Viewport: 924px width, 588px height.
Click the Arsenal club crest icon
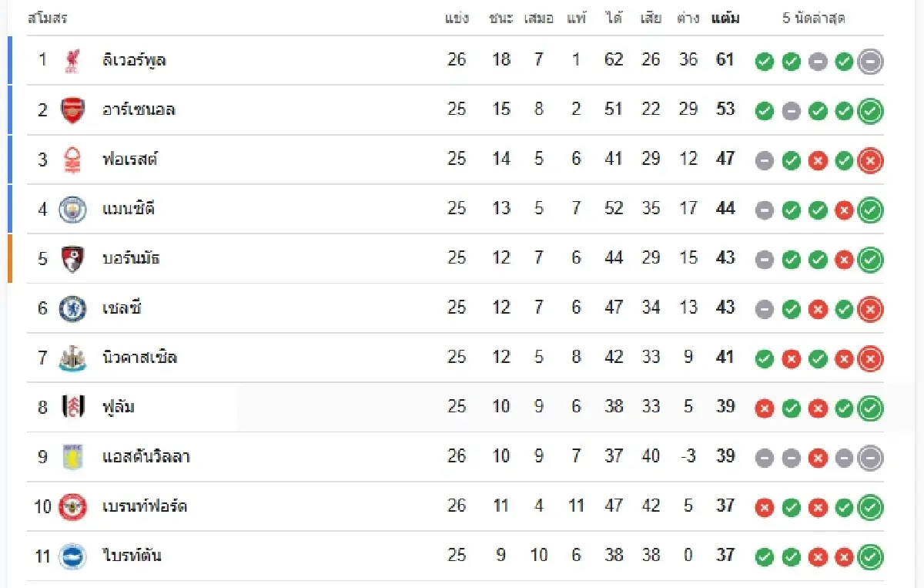pyautogui.click(x=72, y=110)
